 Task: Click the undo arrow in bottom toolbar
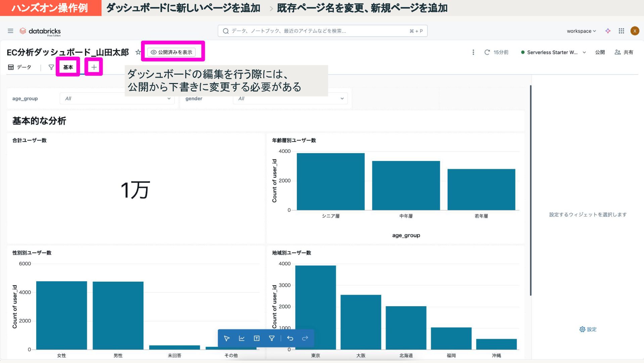[x=290, y=338]
